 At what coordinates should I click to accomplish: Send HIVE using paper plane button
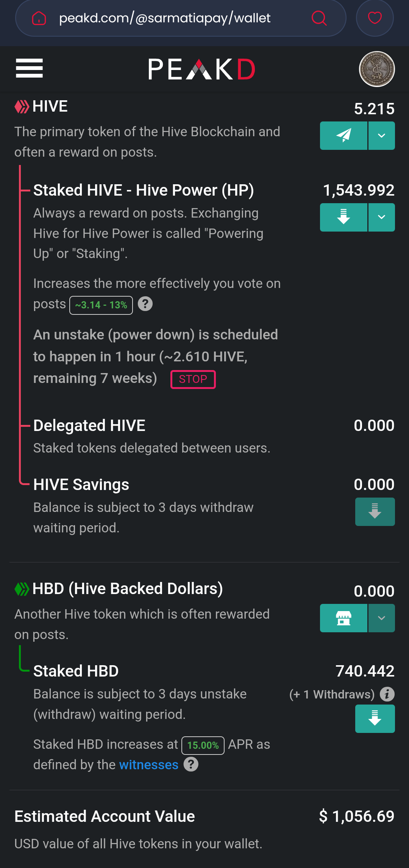pos(343,135)
